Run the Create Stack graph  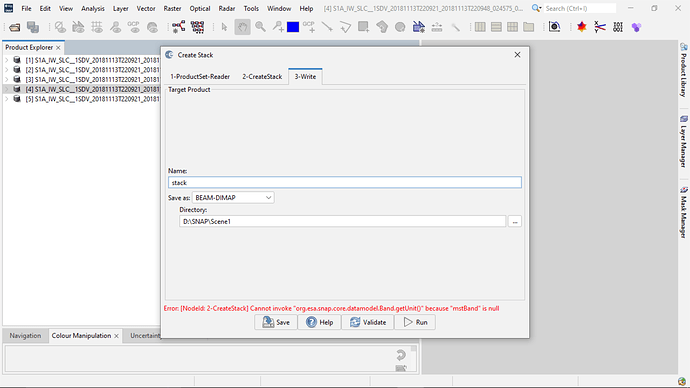415,322
